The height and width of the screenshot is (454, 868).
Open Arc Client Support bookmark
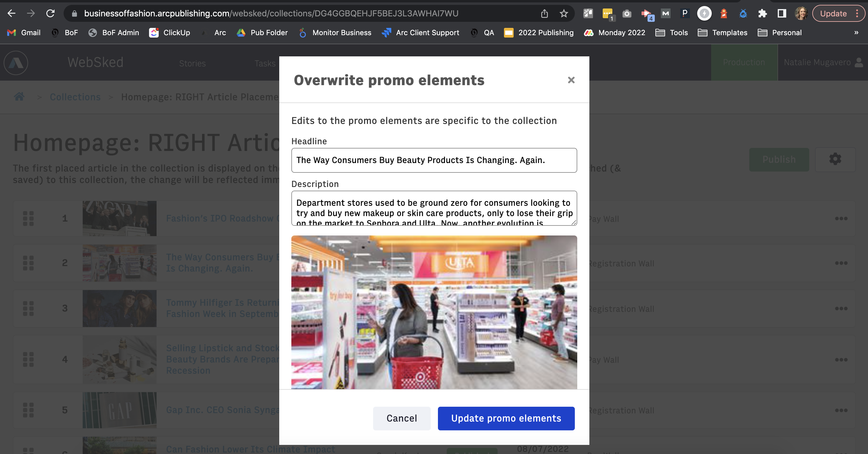420,33
